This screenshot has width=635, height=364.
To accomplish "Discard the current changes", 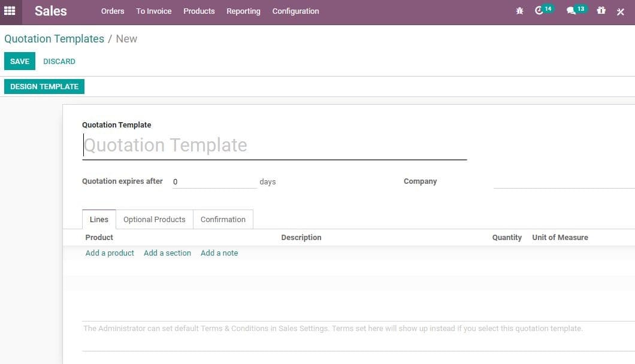I will [59, 61].
